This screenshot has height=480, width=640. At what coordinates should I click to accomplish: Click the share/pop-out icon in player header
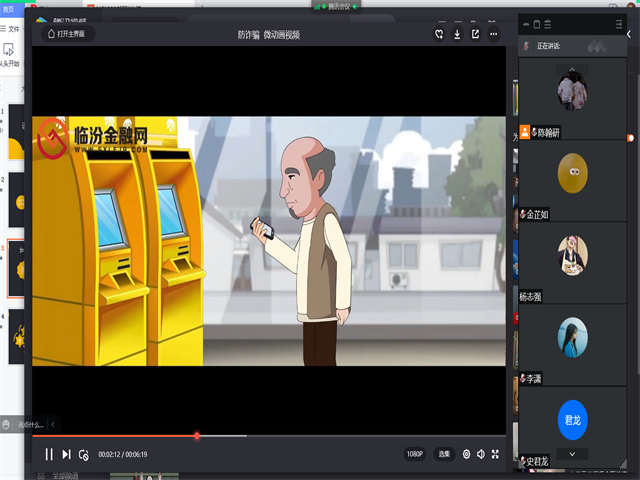pos(475,34)
